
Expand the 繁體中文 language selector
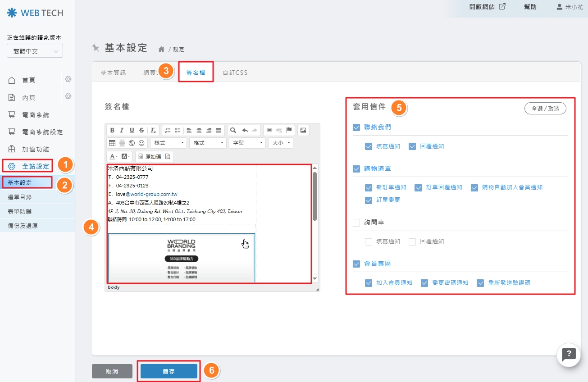pos(35,51)
